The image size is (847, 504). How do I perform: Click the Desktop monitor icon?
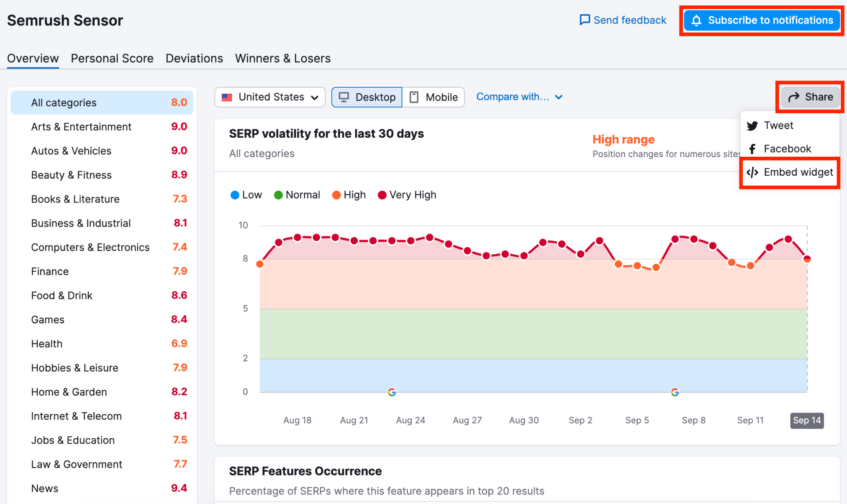[x=345, y=97]
